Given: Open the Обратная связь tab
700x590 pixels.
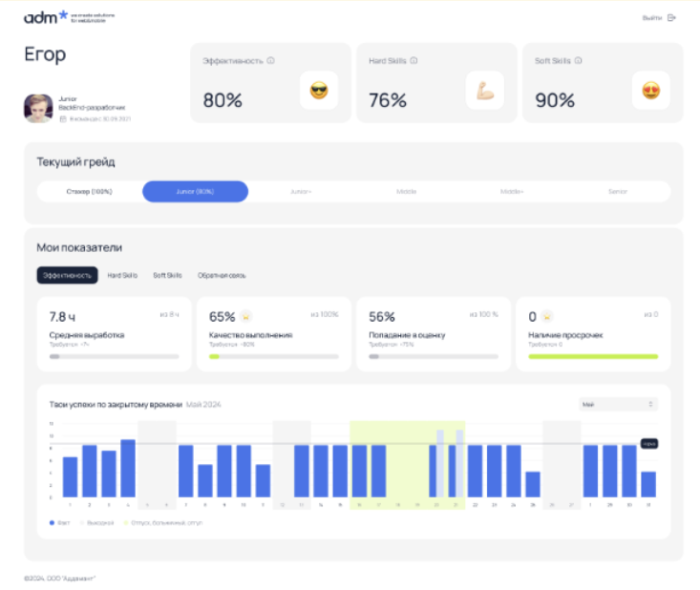Looking at the screenshot, I should 222,275.
